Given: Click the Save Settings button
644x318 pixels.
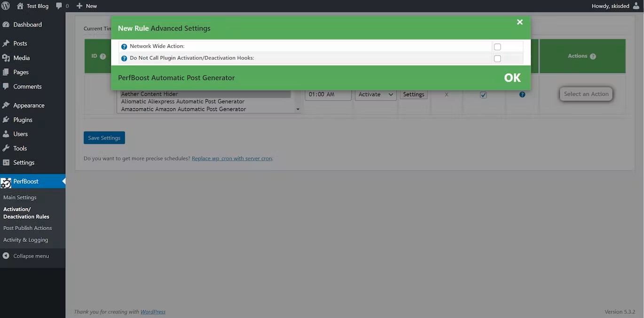Looking at the screenshot, I should [104, 138].
